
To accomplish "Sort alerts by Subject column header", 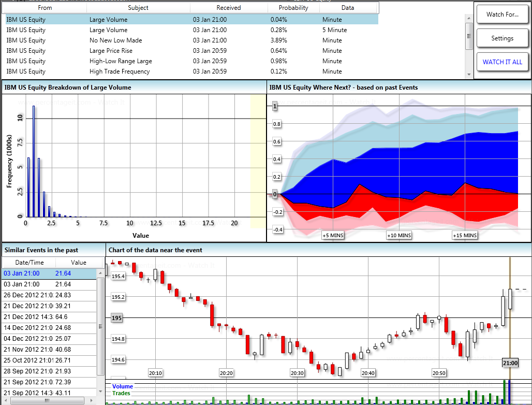I will [138, 7].
